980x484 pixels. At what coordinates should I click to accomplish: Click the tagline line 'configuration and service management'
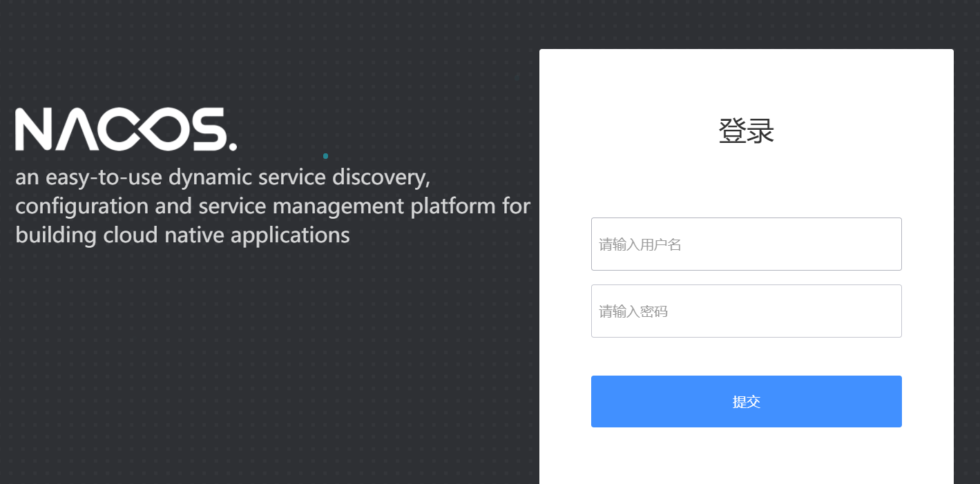(273, 206)
